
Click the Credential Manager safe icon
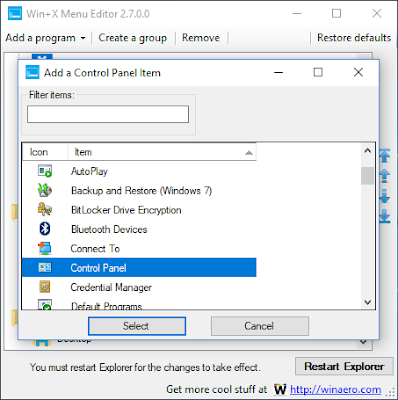click(x=45, y=287)
